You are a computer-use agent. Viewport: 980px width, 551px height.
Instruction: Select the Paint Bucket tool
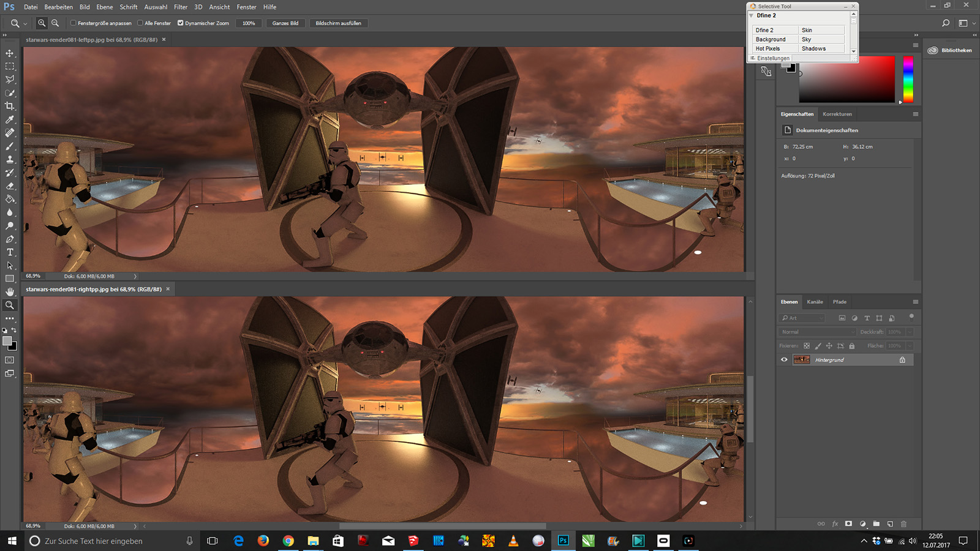[10, 199]
